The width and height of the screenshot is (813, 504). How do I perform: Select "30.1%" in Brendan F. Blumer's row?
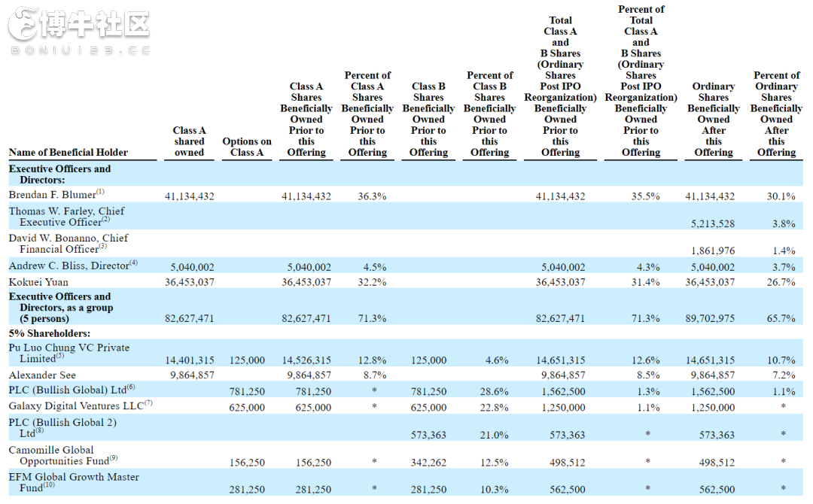pos(781,196)
